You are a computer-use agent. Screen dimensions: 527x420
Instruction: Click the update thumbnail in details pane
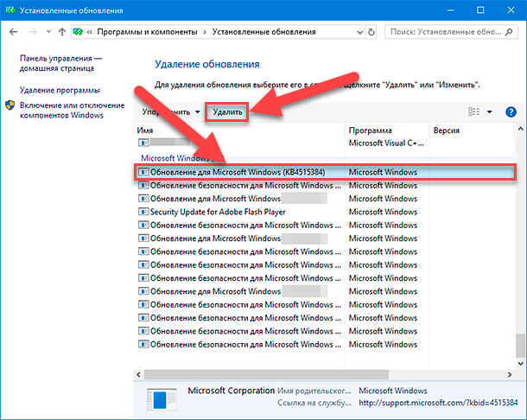162,399
